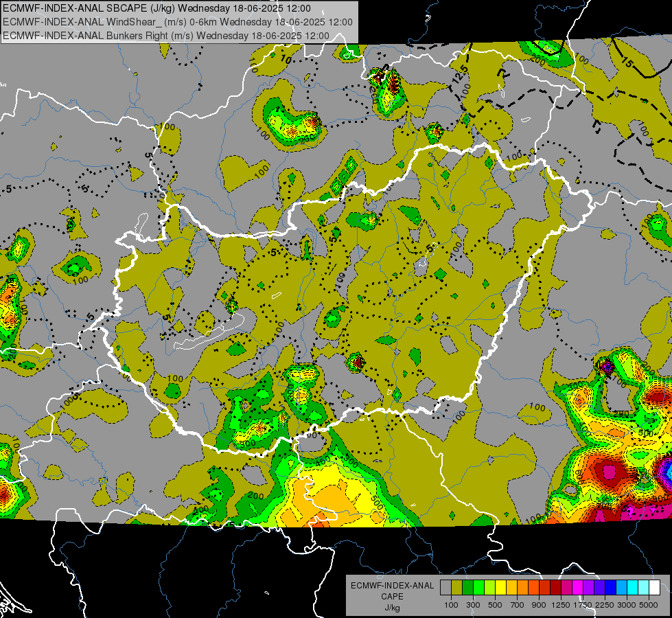672x618 pixels.
Task: Select the bright green legend swatch after 300
Action: coord(478,587)
